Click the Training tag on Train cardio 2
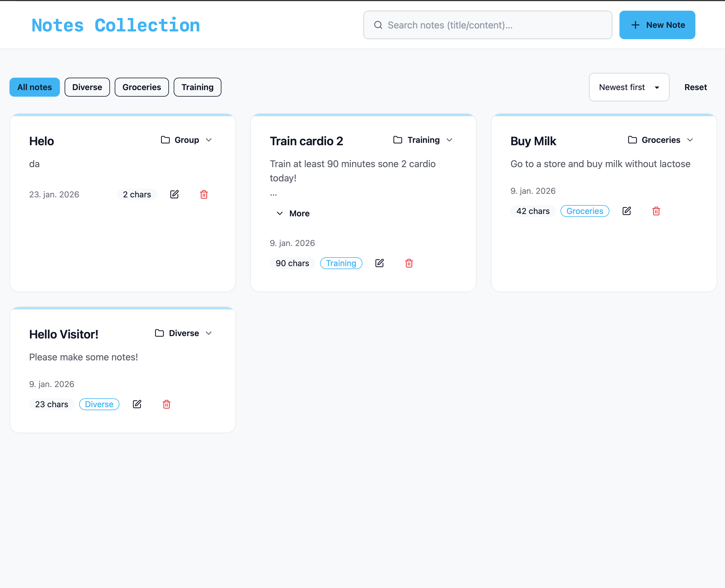 coord(341,263)
